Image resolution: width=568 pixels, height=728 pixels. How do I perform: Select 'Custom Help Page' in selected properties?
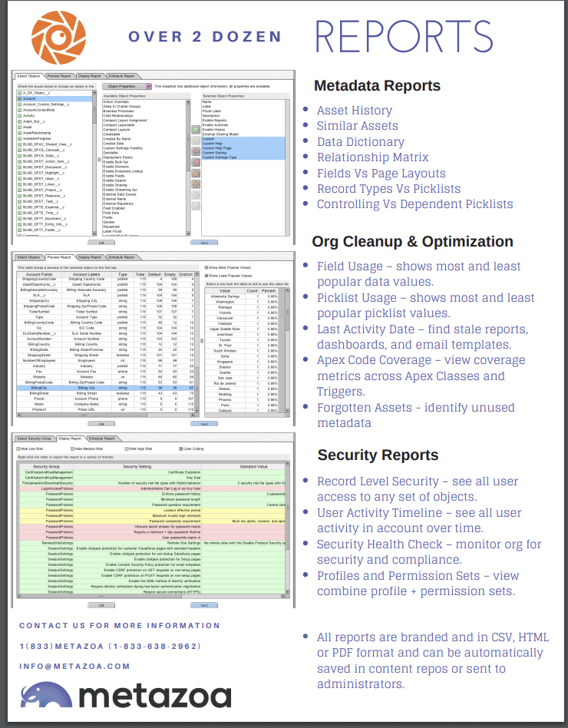243,148
